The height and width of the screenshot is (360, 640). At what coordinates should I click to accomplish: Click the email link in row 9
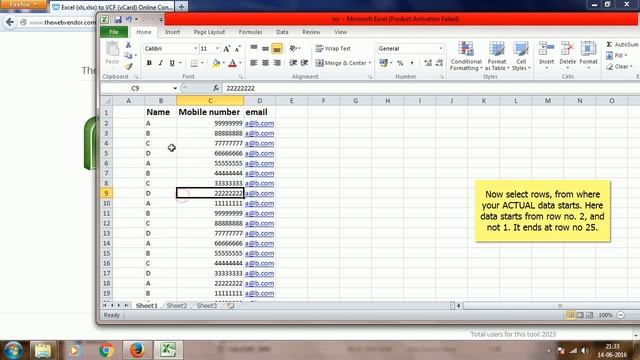[259, 193]
